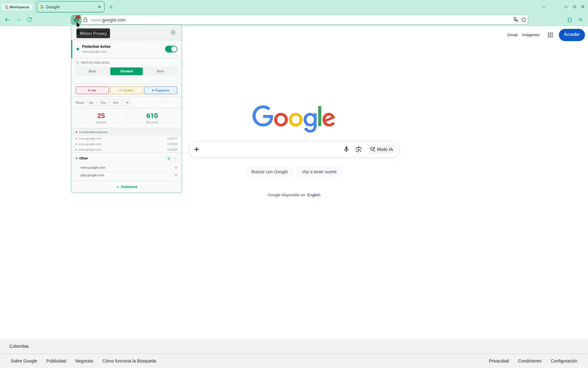
Task: Open Imágenes link
Action: 531,35
